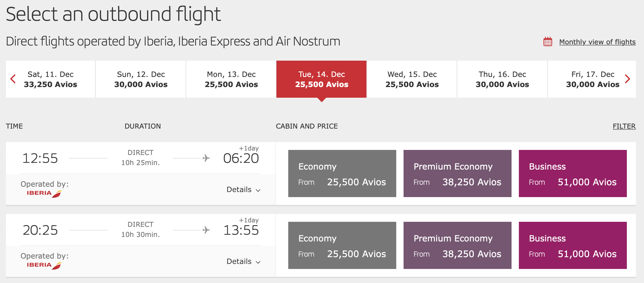Select Business fare for the 20:25 flight
The height and width of the screenshot is (283, 644).
coord(573,245)
